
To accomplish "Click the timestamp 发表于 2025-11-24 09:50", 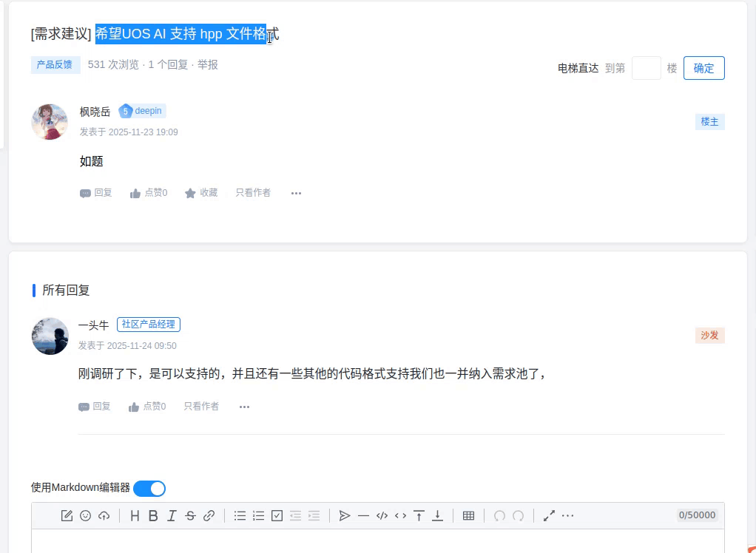I will tap(127, 346).
